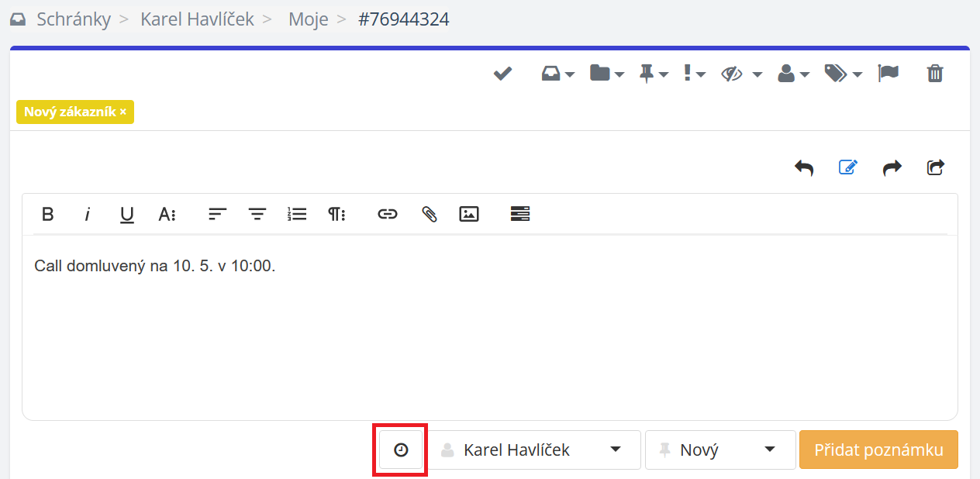Set center text alignment
This screenshot has height=479, width=980.
[257, 214]
